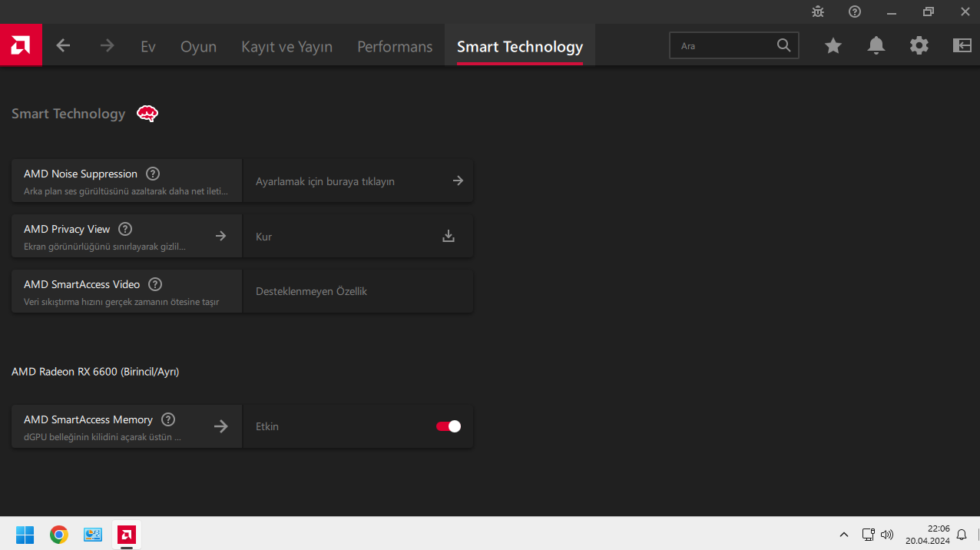
Task: Open favorites star icon
Action: pyautogui.click(x=833, y=46)
